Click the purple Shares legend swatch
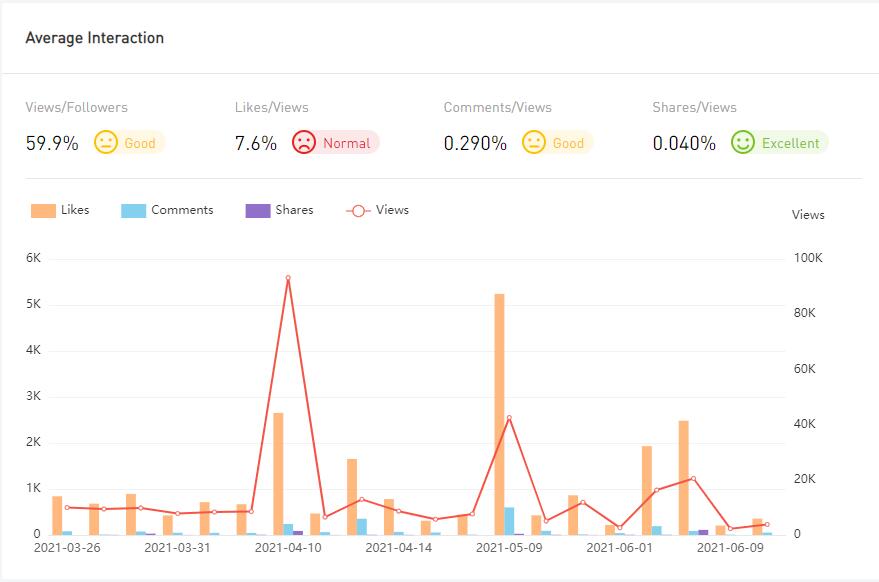 tap(257, 211)
